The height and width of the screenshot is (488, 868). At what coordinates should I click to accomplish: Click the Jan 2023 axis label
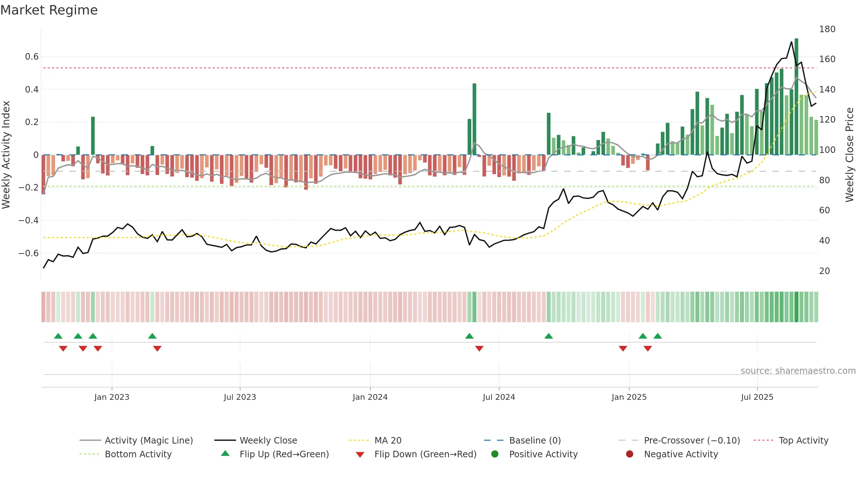112,397
